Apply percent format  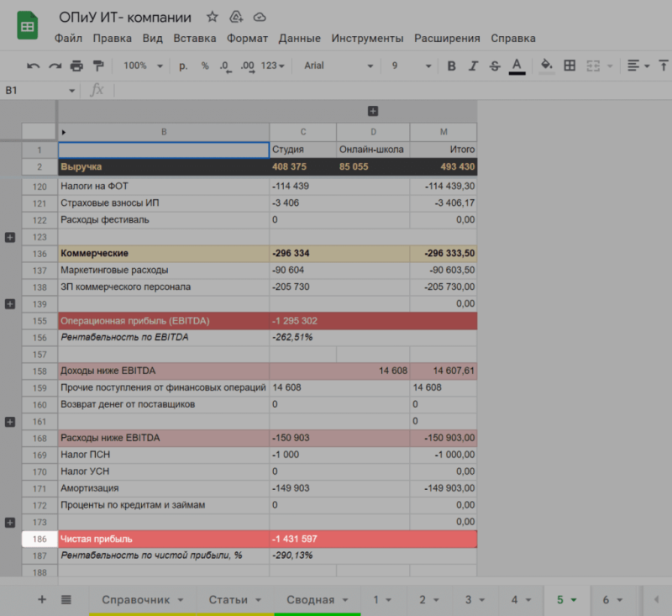click(x=205, y=66)
